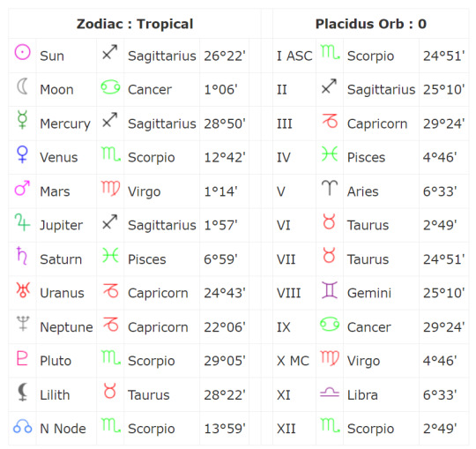Select the purple Saturn glyph
Viewport: 476px width, 449px height.
click(22, 256)
